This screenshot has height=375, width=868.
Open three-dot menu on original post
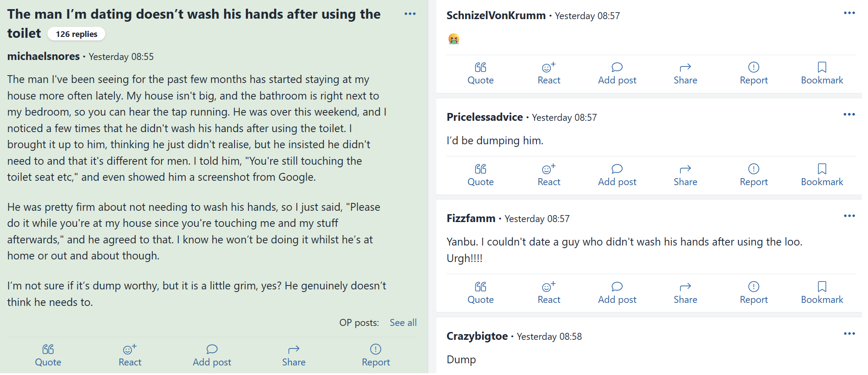[410, 14]
